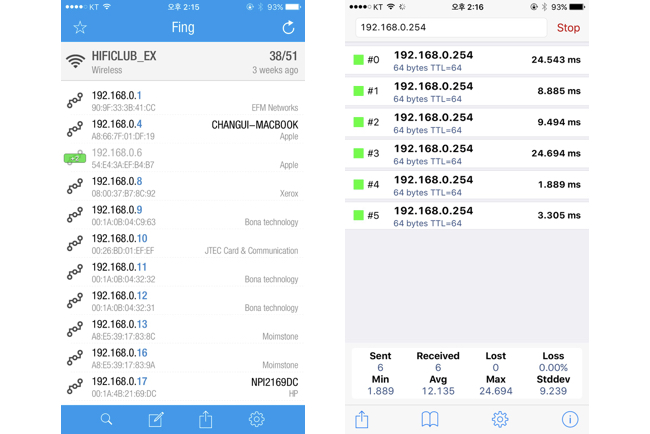Tap the ping address field 192.168.0.254
The width and height of the screenshot is (650, 434).
pyautogui.click(x=451, y=27)
